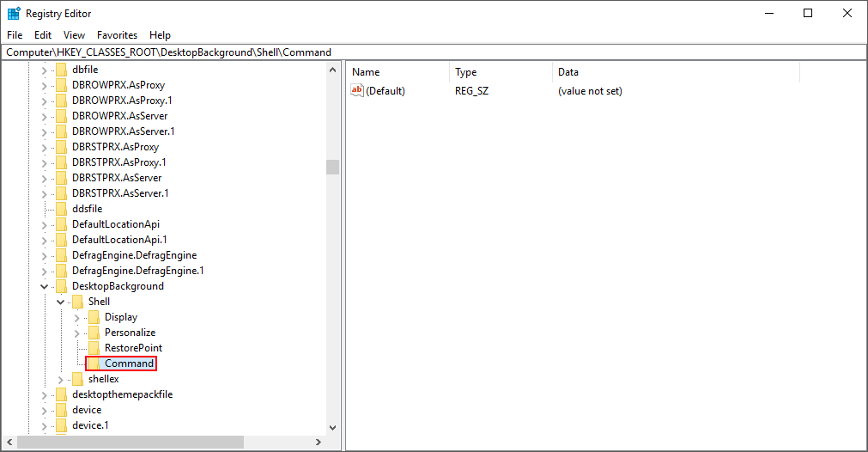Select the DBROWPRX.AsServer.1 folder icon
The height and width of the screenshot is (452, 868).
pyautogui.click(x=62, y=131)
